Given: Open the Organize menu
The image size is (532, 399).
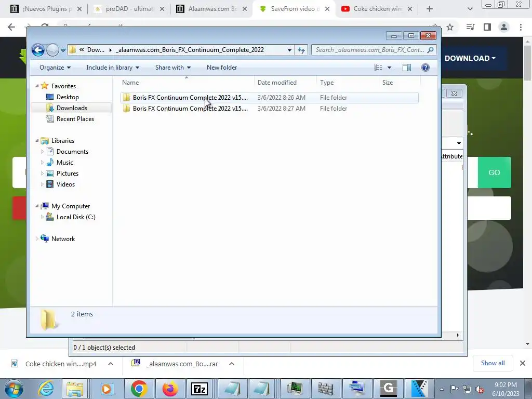Looking at the screenshot, I should pyautogui.click(x=55, y=68).
